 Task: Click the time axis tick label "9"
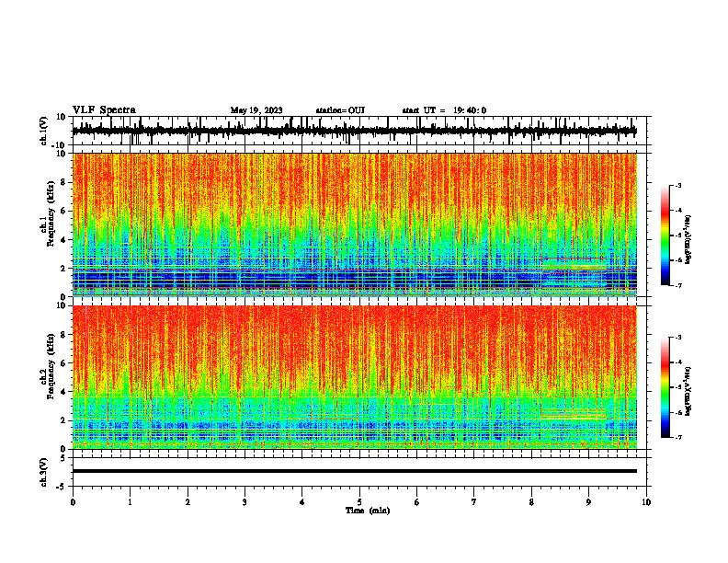[x=588, y=502]
